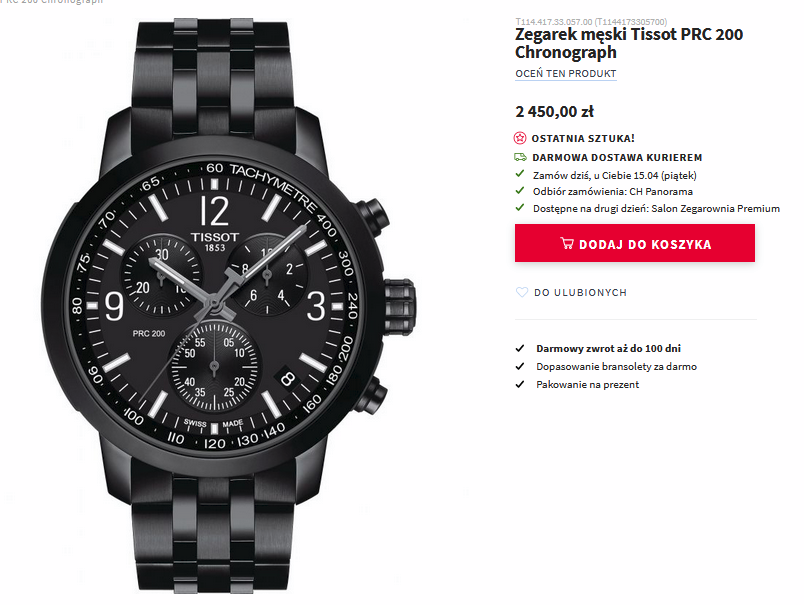Click the red star OSTATNIA SZTUKA icon
Viewport: 804px width, 605px height.
click(520, 138)
